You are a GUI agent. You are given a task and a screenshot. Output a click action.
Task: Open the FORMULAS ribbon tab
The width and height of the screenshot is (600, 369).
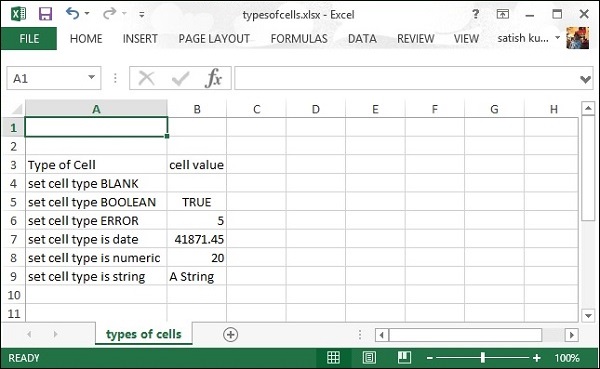click(x=299, y=38)
